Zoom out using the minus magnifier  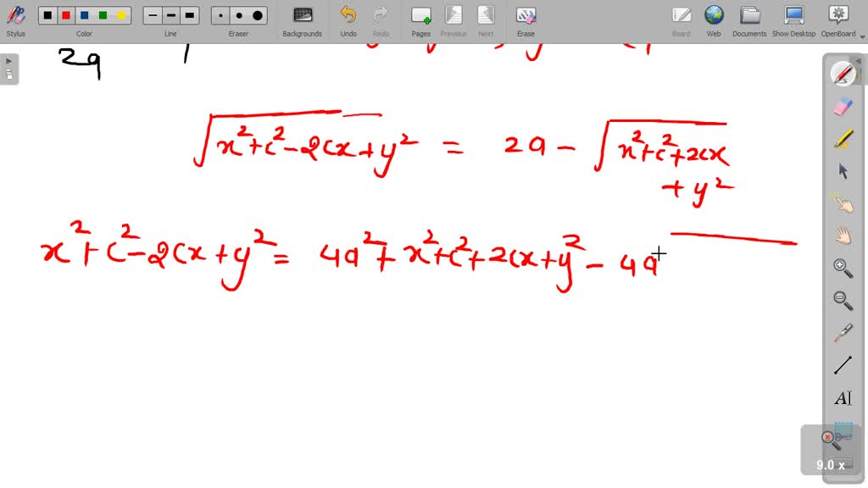(x=842, y=300)
